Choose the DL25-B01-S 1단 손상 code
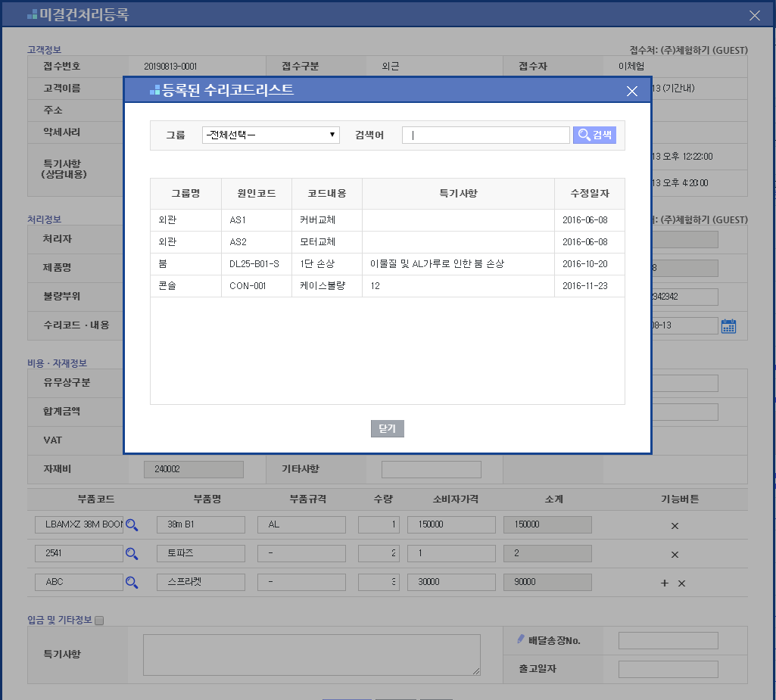The height and width of the screenshot is (700, 776). (x=387, y=264)
